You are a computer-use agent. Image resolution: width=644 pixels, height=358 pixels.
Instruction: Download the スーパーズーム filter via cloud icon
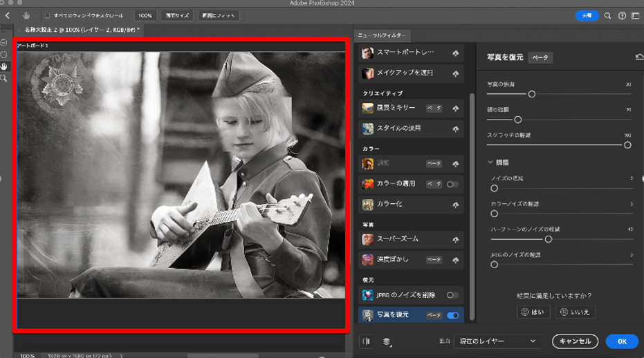click(455, 239)
